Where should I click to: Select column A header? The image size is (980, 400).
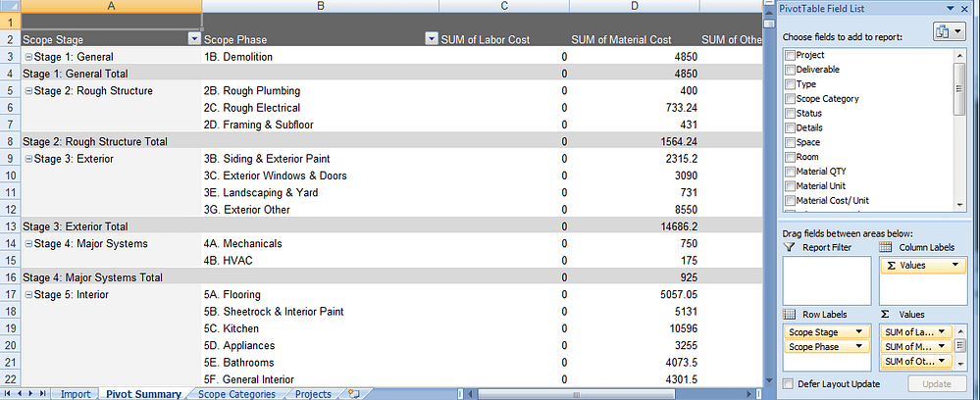click(111, 6)
